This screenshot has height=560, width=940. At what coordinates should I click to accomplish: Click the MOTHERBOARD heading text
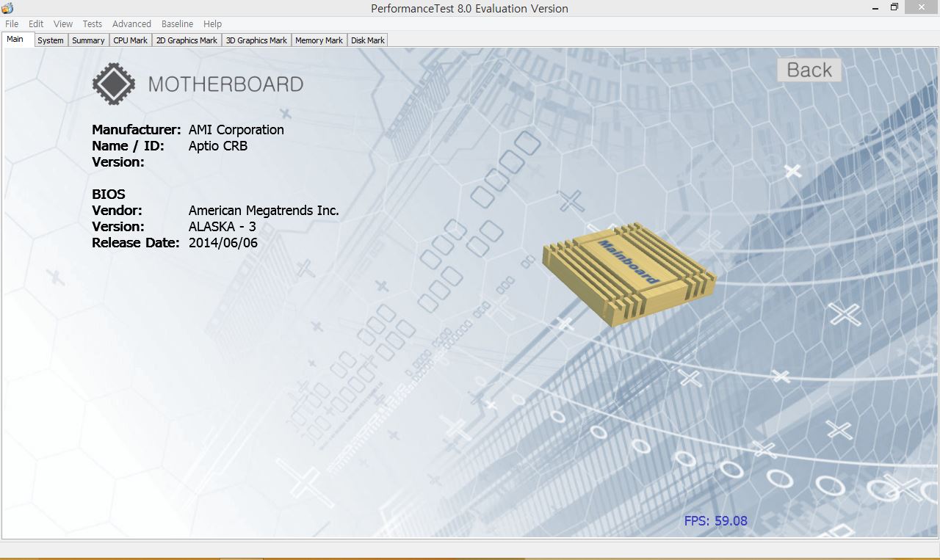[225, 84]
